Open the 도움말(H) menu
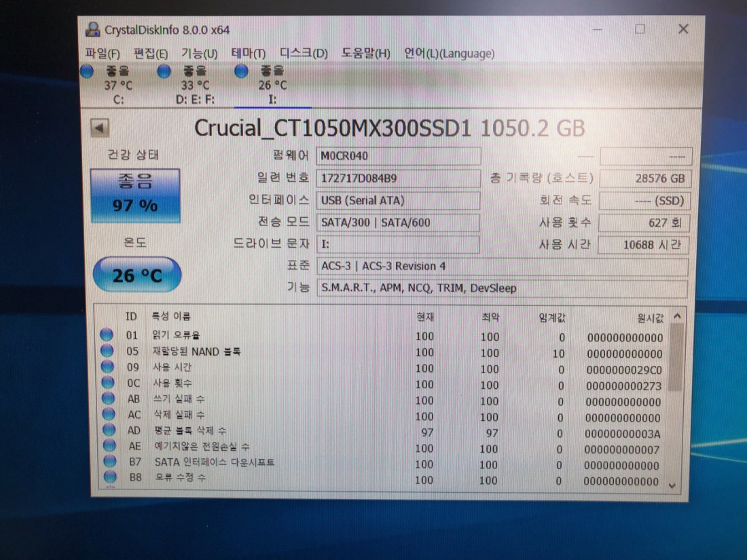 pyautogui.click(x=365, y=53)
